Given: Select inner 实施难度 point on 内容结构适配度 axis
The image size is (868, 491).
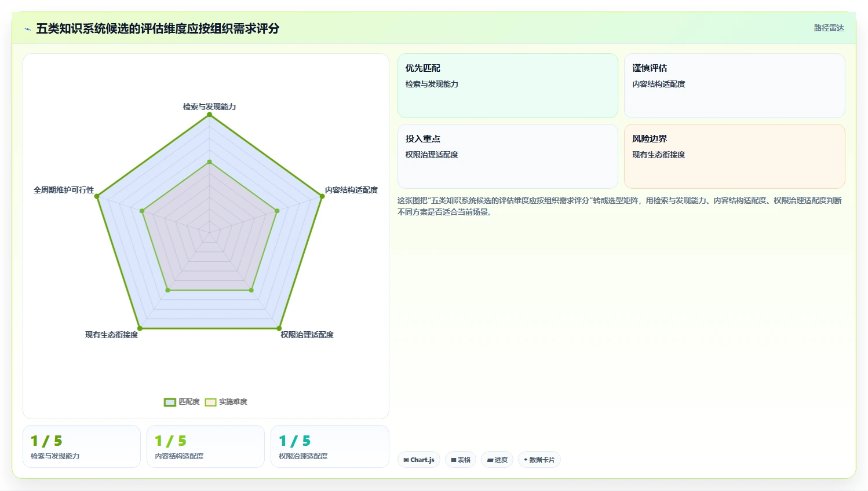Looking at the screenshot, I should tap(277, 211).
